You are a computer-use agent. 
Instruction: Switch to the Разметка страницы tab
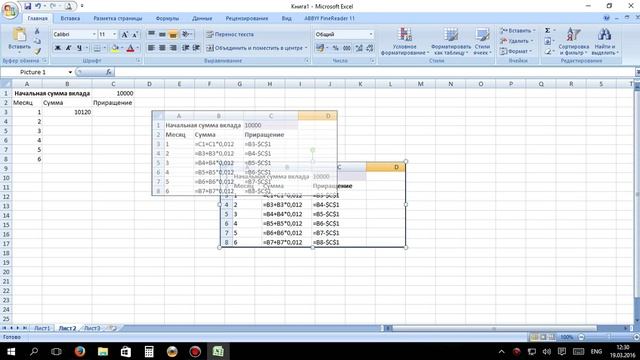click(x=118, y=18)
